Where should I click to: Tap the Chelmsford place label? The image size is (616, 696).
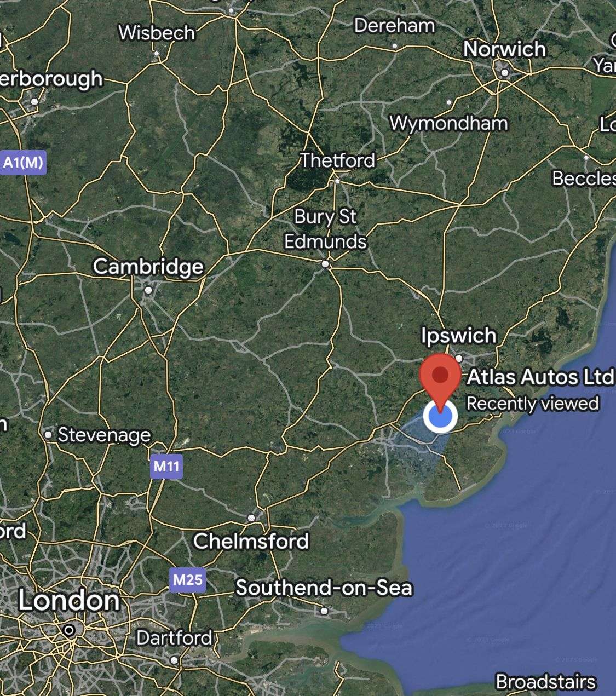point(251,541)
